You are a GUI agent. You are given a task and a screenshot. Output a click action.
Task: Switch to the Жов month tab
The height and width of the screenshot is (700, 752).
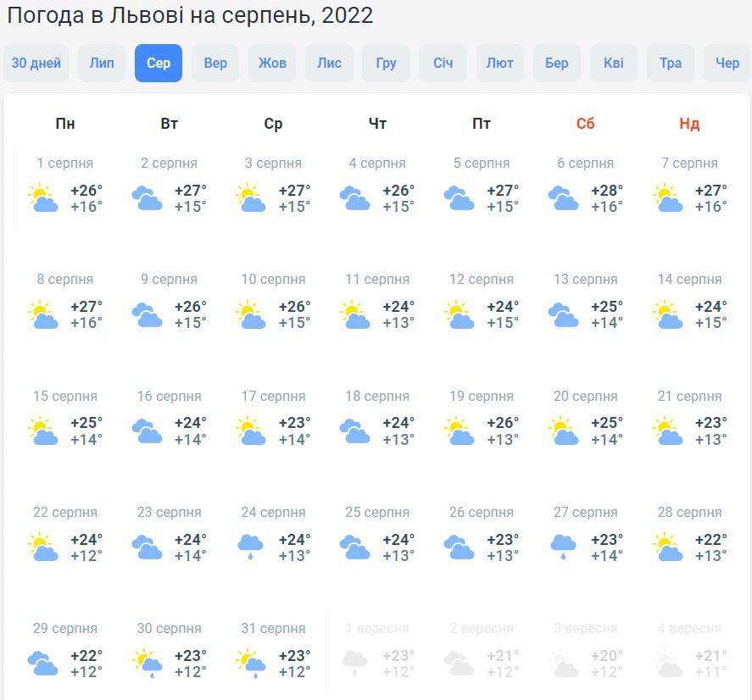point(272,64)
